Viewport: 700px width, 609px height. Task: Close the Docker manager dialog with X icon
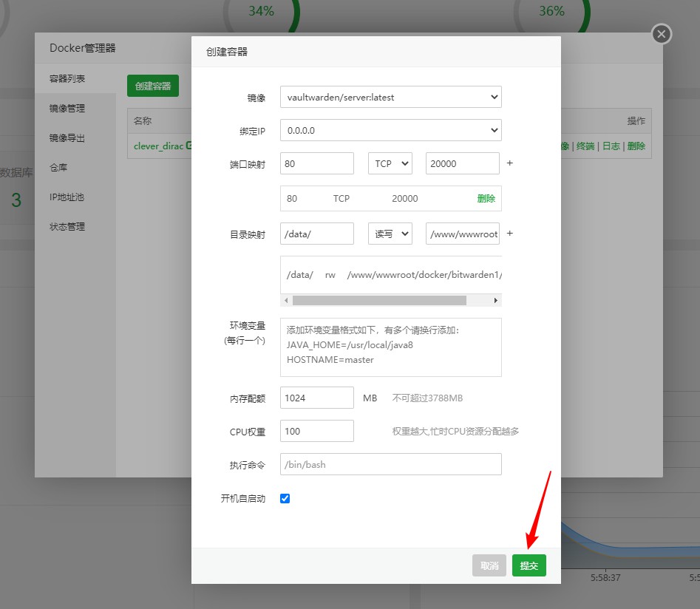662,34
